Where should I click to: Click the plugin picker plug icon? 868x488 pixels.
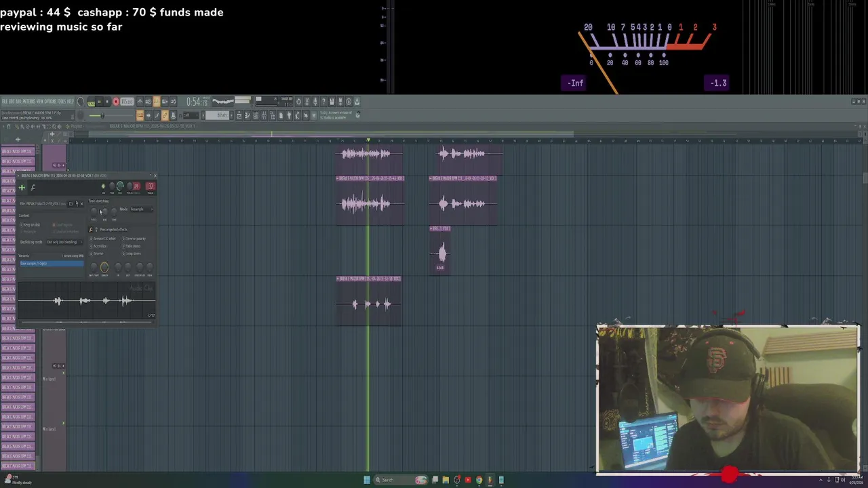tap(290, 115)
